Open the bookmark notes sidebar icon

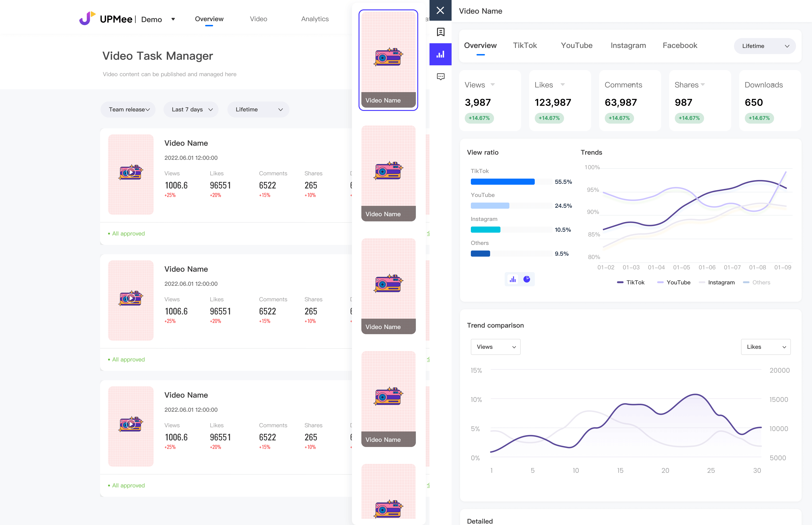pos(441,32)
